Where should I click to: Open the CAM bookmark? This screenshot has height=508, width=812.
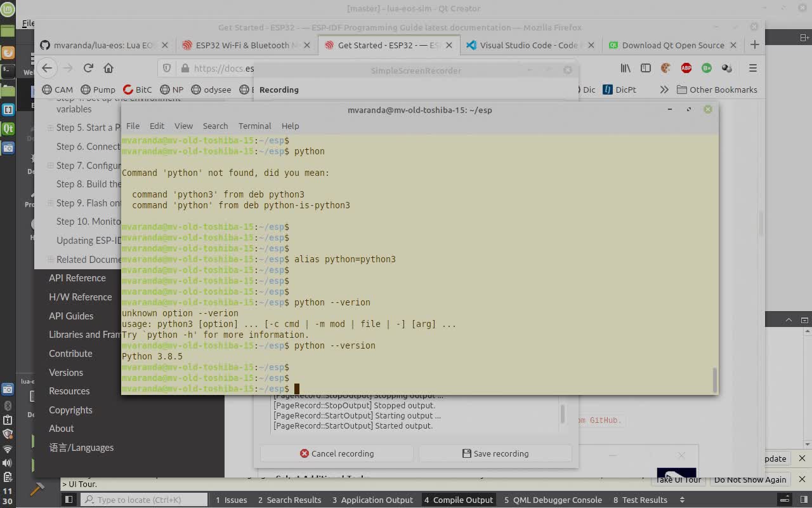(x=58, y=90)
